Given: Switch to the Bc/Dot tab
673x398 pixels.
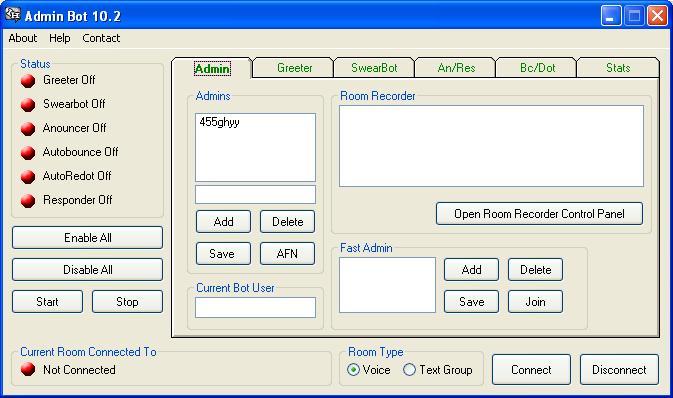Looking at the screenshot, I should click(537, 68).
